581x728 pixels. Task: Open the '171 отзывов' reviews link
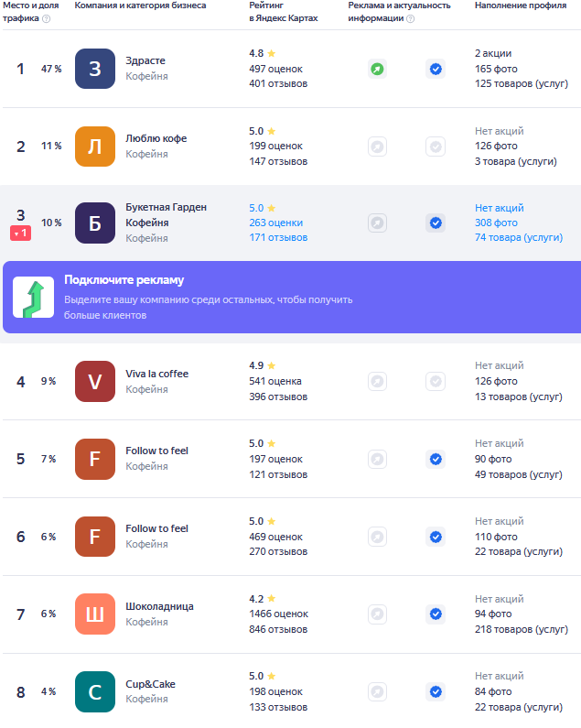pos(278,238)
